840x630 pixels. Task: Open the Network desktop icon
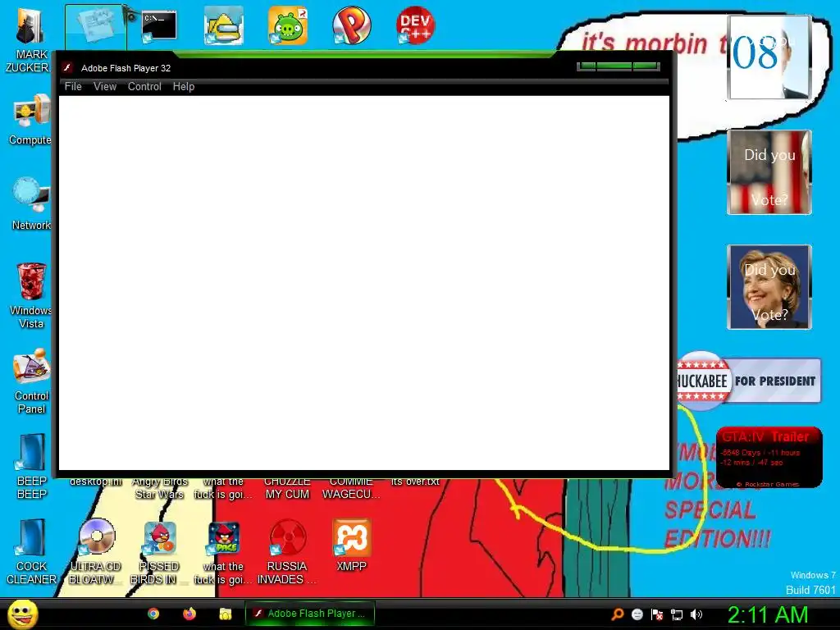coord(31,204)
